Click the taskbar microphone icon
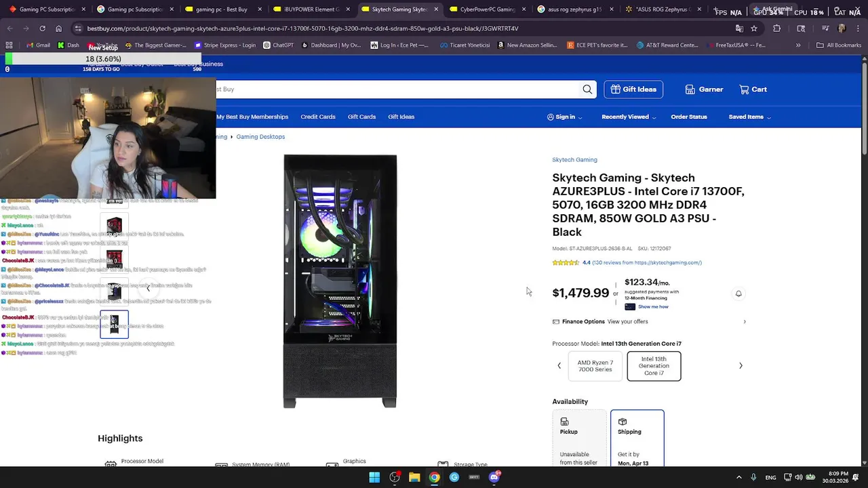The width and height of the screenshot is (868, 488). (753, 477)
